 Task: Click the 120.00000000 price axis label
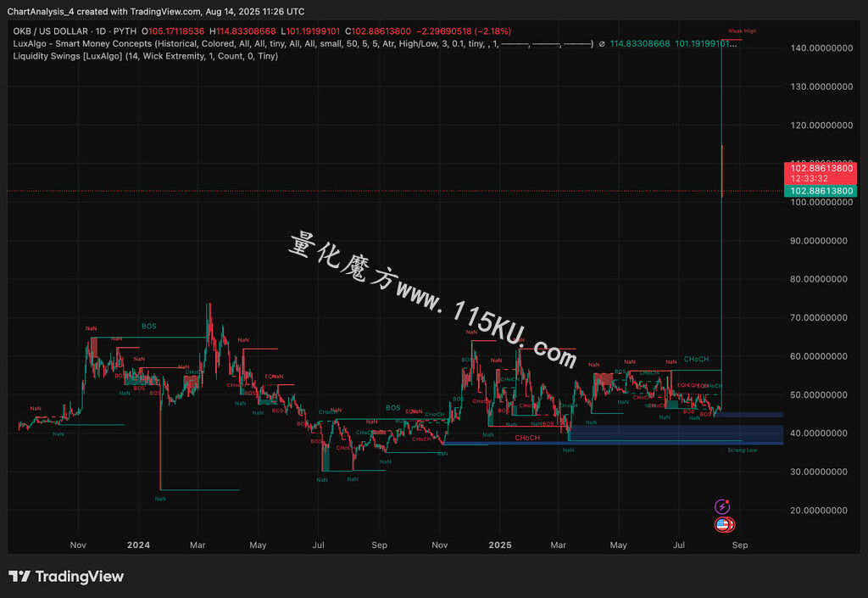821,126
